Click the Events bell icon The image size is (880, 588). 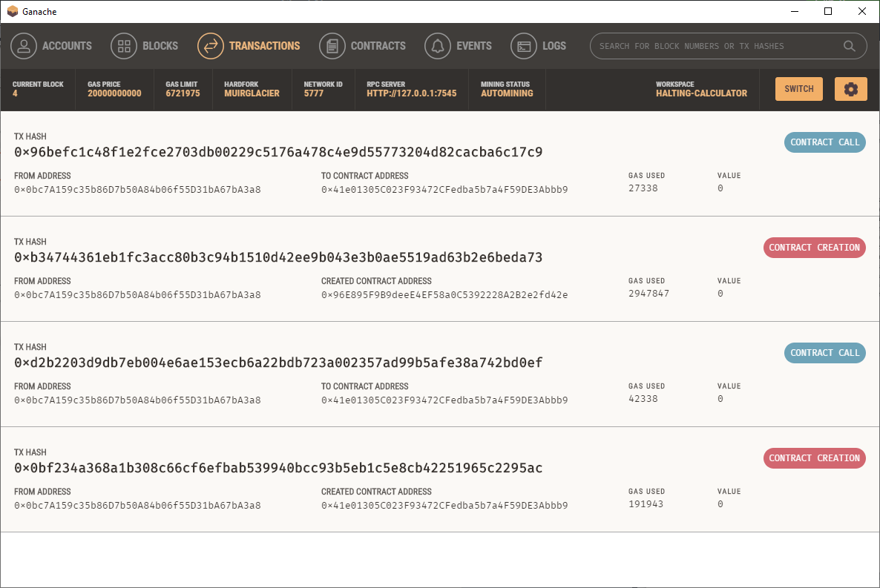(x=437, y=45)
